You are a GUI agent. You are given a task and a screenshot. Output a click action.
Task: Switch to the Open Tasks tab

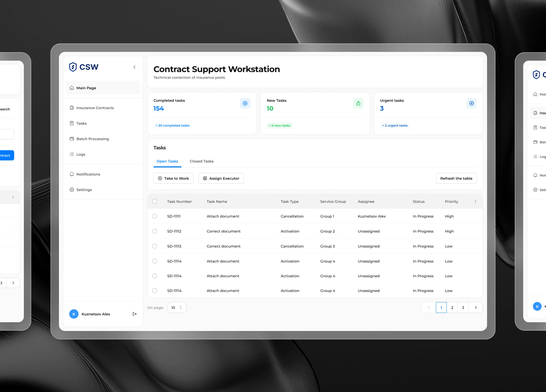pyautogui.click(x=167, y=161)
